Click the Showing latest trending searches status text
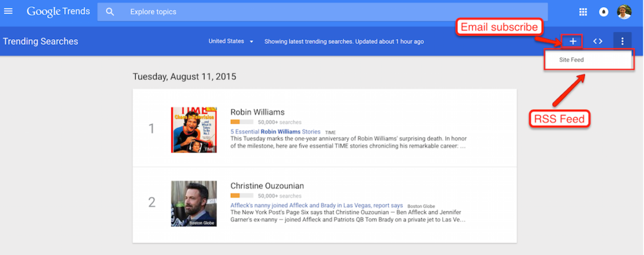This screenshot has height=255, width=644. pyautogui.click(x=344, y=42)
